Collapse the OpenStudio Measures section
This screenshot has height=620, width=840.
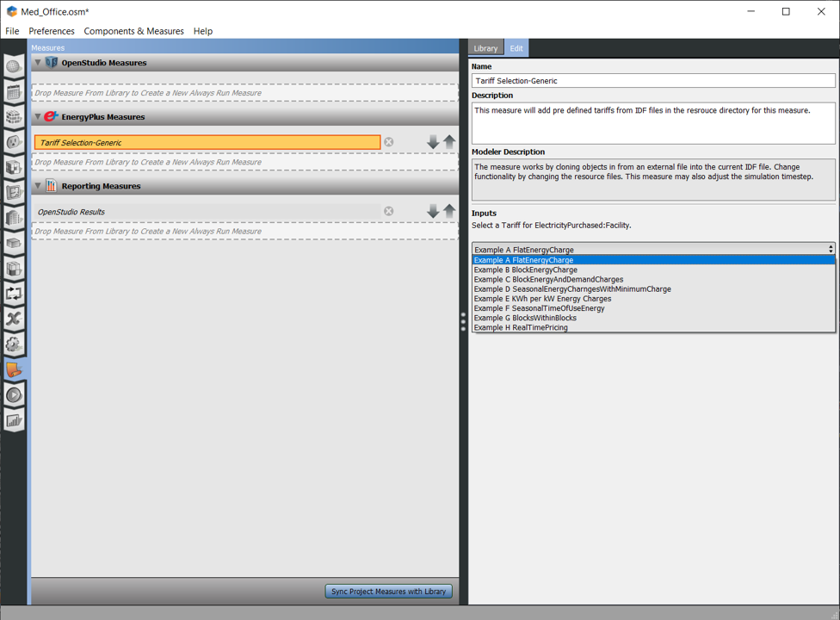tap(38, 63)
